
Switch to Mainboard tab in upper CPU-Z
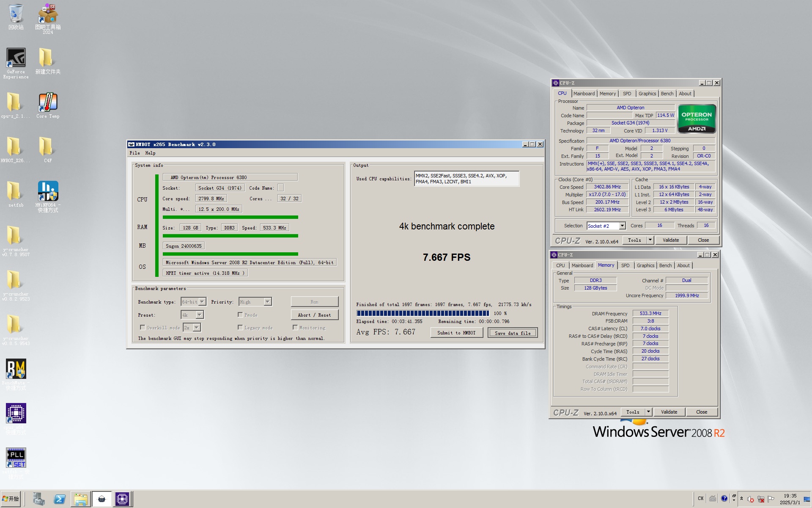tap(584, 94)
